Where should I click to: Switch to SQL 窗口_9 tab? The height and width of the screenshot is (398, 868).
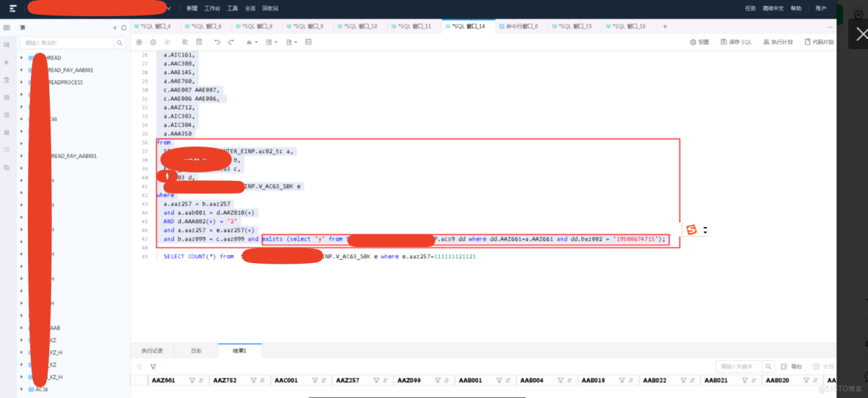(304, 26)
